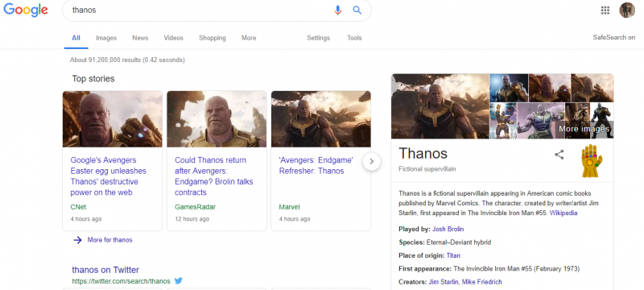Click the blue search magnifier icon
644x290 pixels.
pos(357,10)
